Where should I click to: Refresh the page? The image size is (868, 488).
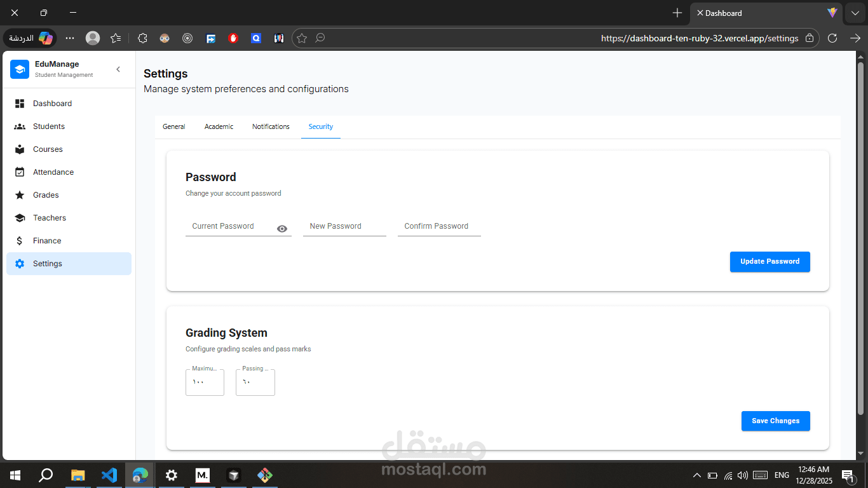[x=832, y=38]
